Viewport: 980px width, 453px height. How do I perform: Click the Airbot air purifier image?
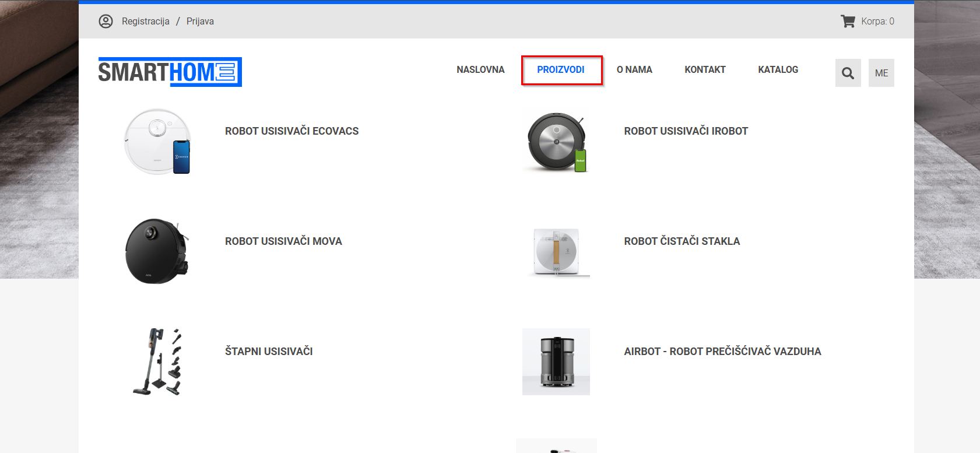tap(556, 361)
